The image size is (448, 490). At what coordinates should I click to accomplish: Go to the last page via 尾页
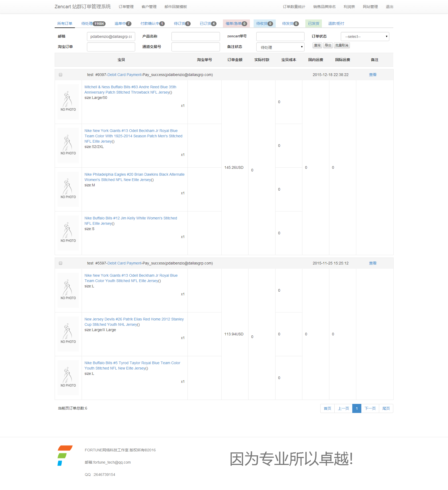click(x=386, y=408)
